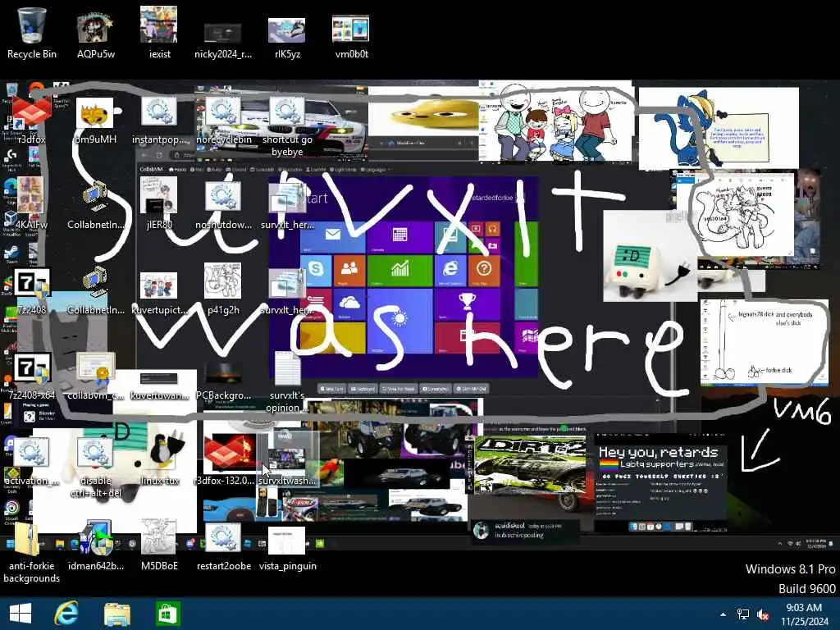This screenshot has width=840, height=630.
Task: Open the network status tray icon
Action: pos(743,614)
